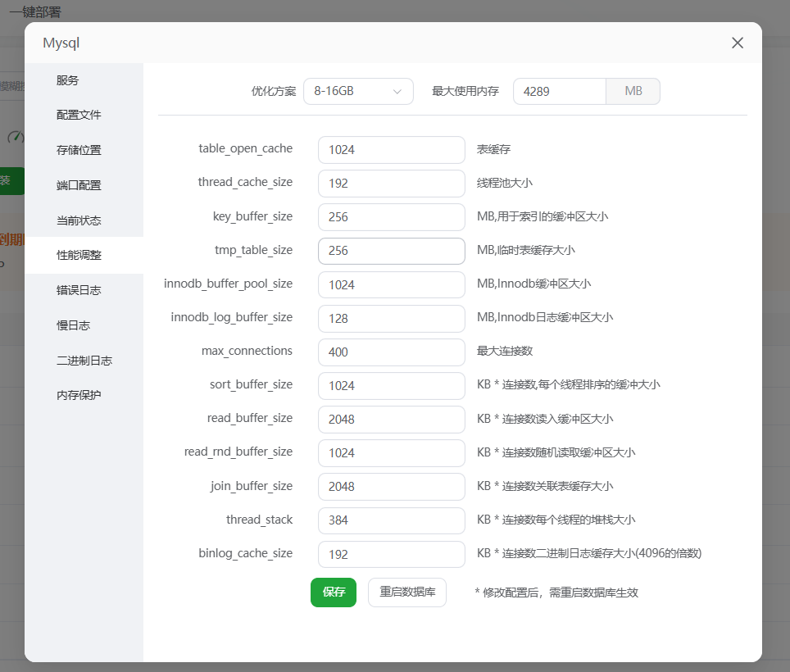Screen dimensions: 790x672
Task: Select the 存储位置 sidebar item
Action: tap(79, 150)
